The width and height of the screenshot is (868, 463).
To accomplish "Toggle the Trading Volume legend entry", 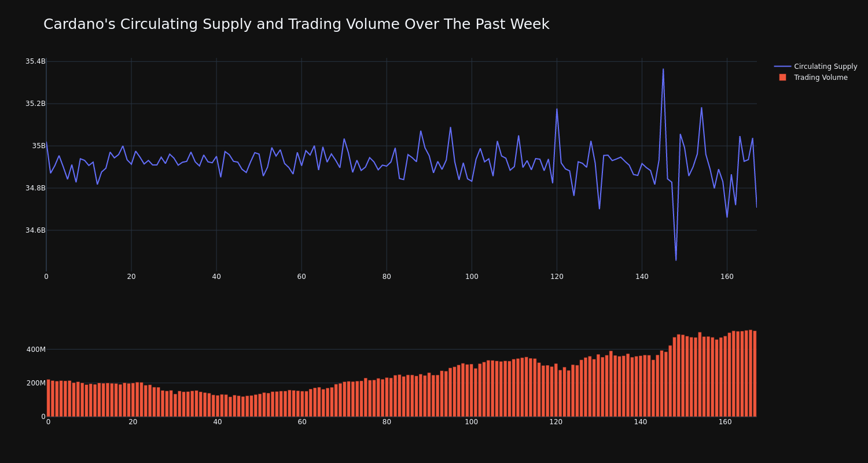I will tap(816, 78).
